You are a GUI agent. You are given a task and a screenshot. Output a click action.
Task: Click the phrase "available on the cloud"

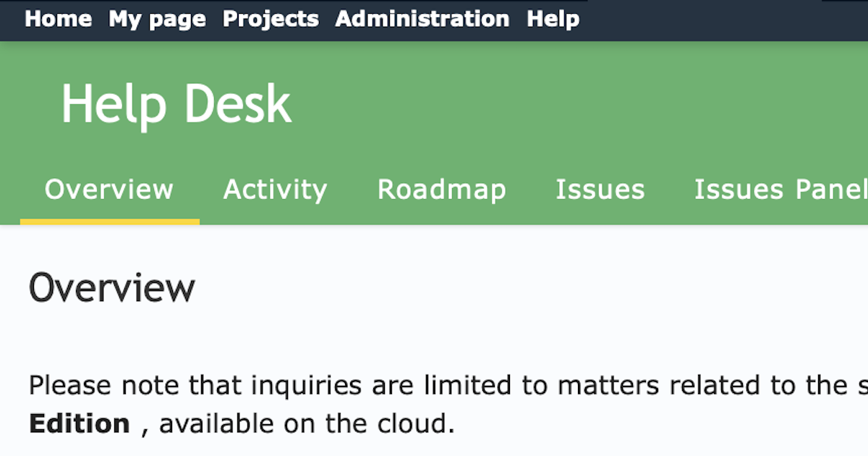tap(306, 423)
